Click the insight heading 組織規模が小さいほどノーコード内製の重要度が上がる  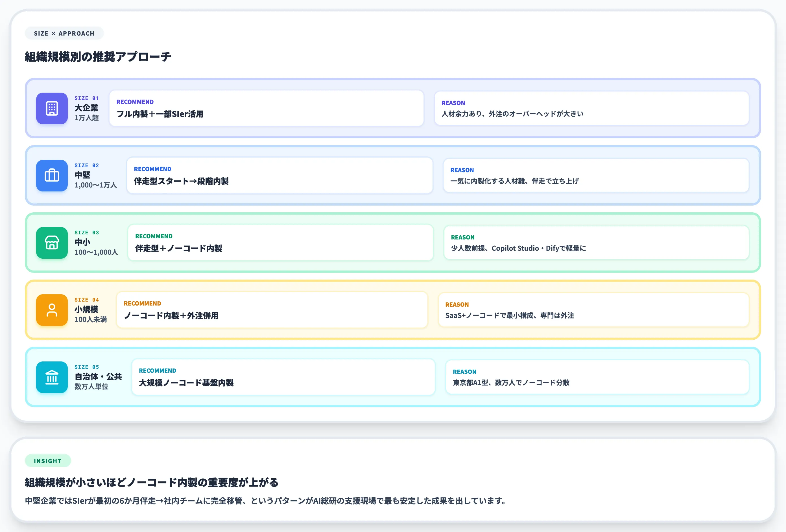(152, 482)
